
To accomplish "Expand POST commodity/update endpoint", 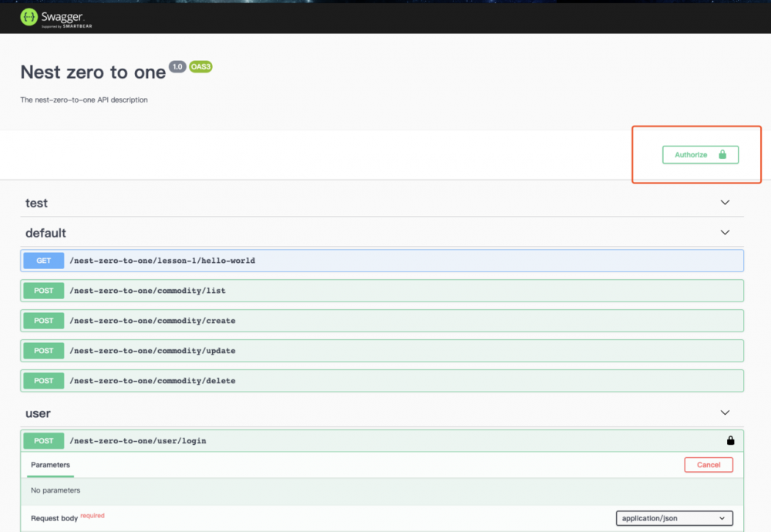I will tap(382, 351).
